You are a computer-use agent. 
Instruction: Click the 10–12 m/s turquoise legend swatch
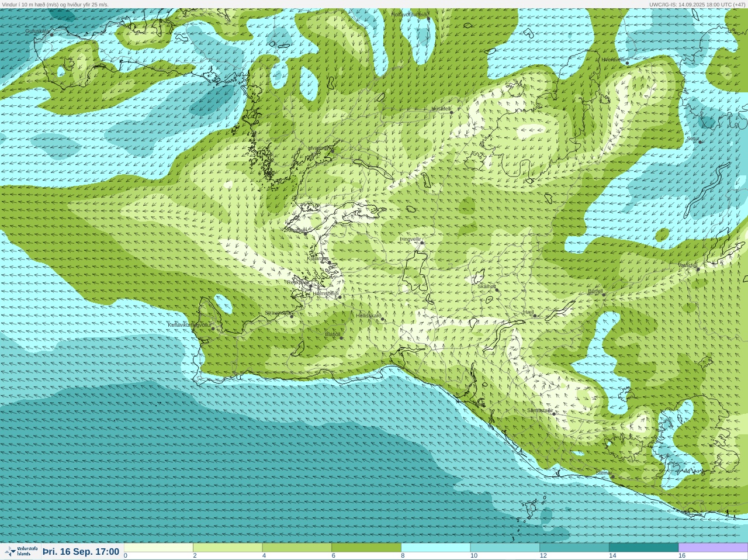(505, 548)
